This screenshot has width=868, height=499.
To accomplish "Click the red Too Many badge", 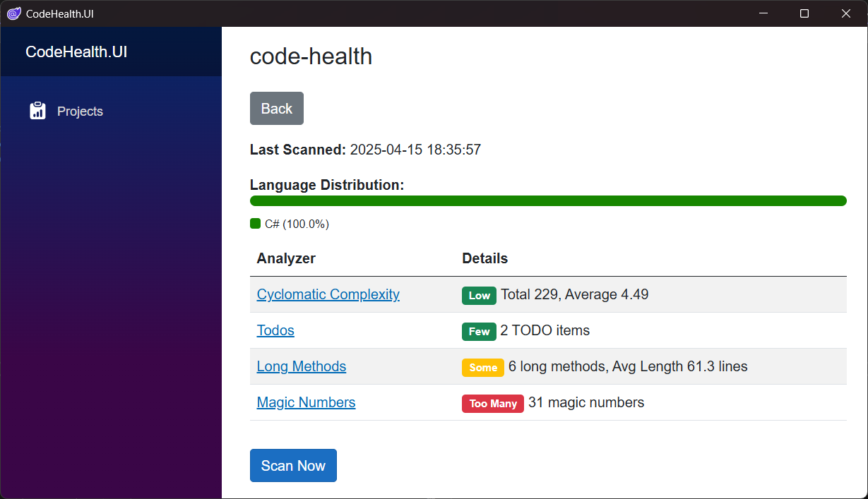I will click(x=493, y=403).
